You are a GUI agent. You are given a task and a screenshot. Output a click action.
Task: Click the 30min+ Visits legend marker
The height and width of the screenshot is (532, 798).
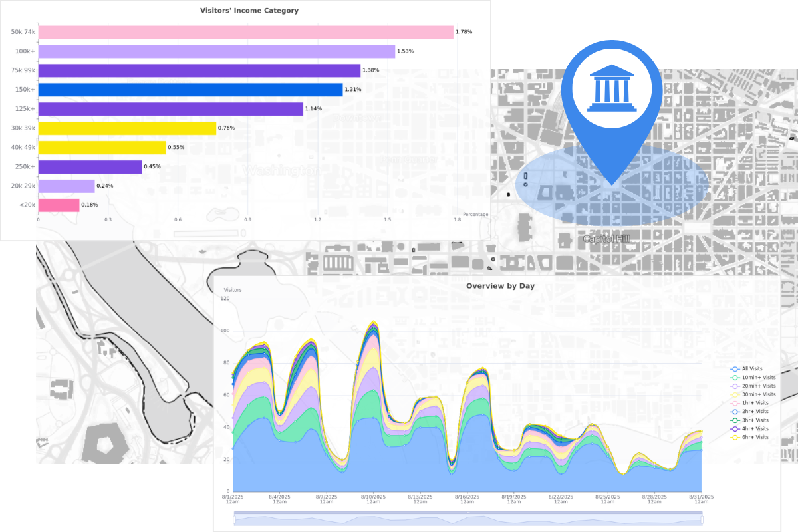click(x=734, y=394)
